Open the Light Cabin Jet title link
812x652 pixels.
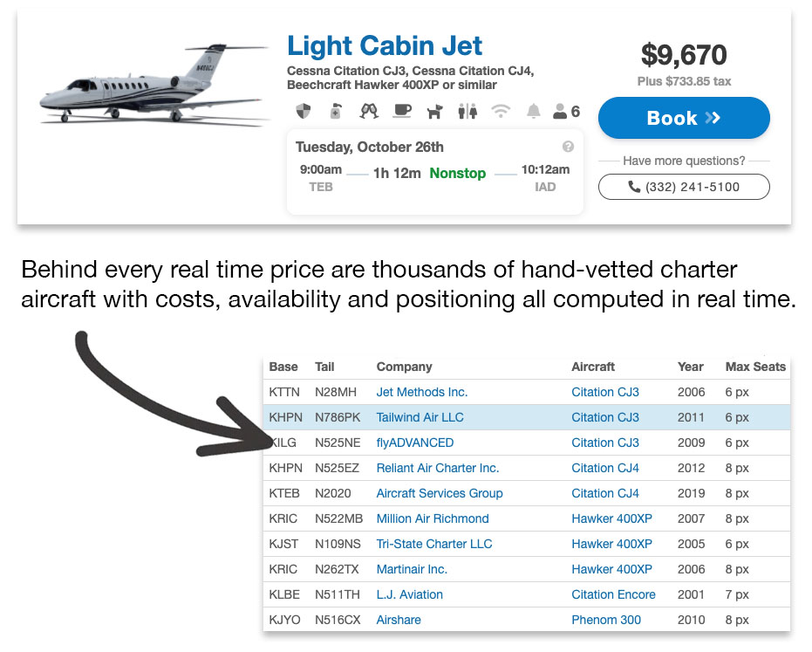pyautogui.click(x=385, y=45)
